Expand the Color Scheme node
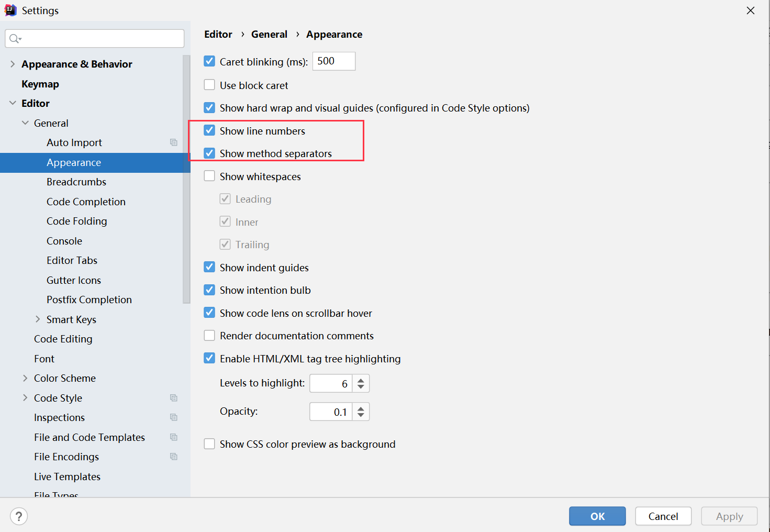The width and height of the screenshot is (770, 532). pyautogui.click(x=25, y=378)
